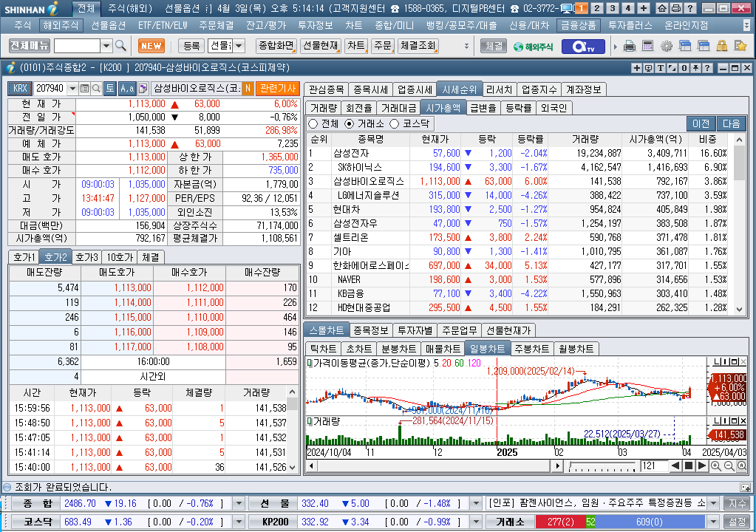The width and height of the screenshot is (756, 532).
Task: Click the orange N badge beside stock name
Action: pyautogui.click(x=248, y=88)
